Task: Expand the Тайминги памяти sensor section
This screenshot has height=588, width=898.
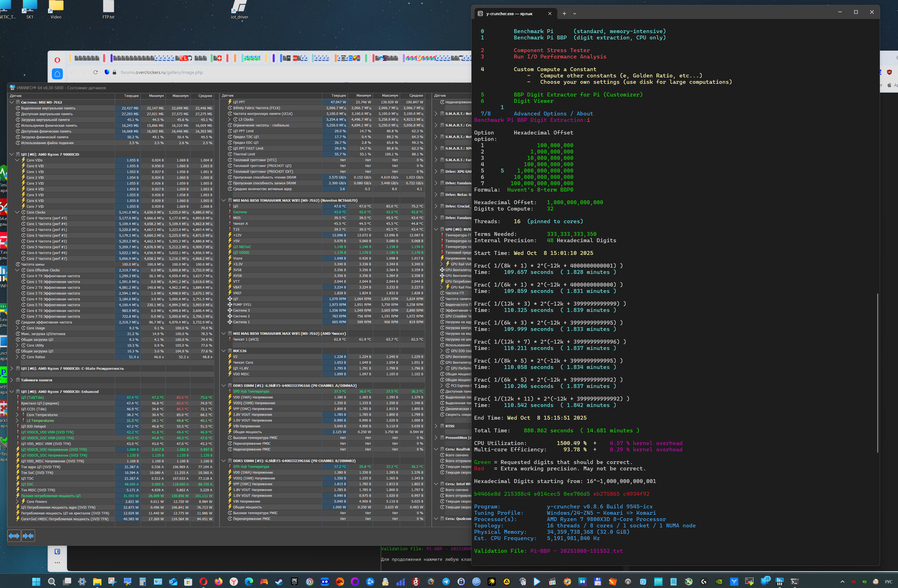Action: pyautogui.click(x=11, y=380)
